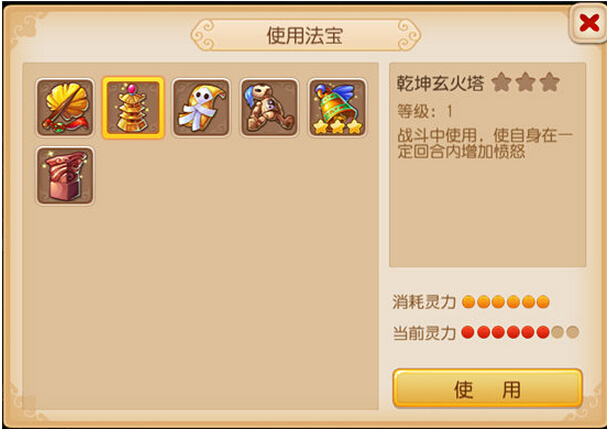This screenshot has width=608, height=432.
Task: Click the last empty 当前灵力 orb
Action: [572, 332]
